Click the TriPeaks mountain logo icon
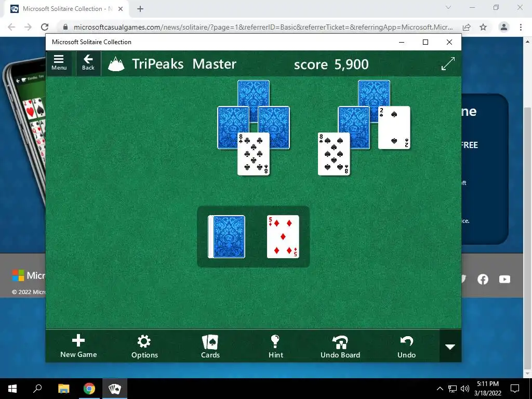The height and width of the screenshot is (399, 532). coord(116,64)
